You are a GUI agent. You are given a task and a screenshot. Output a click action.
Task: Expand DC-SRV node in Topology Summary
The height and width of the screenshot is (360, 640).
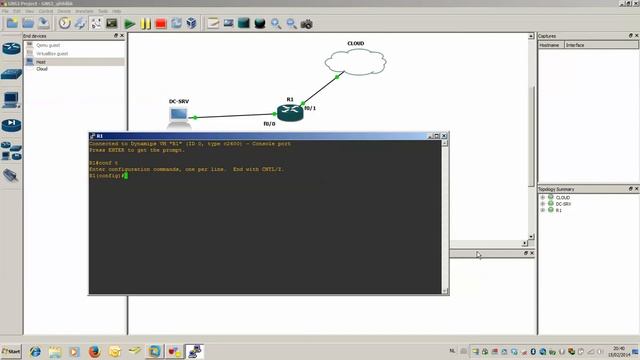(543, 204)
